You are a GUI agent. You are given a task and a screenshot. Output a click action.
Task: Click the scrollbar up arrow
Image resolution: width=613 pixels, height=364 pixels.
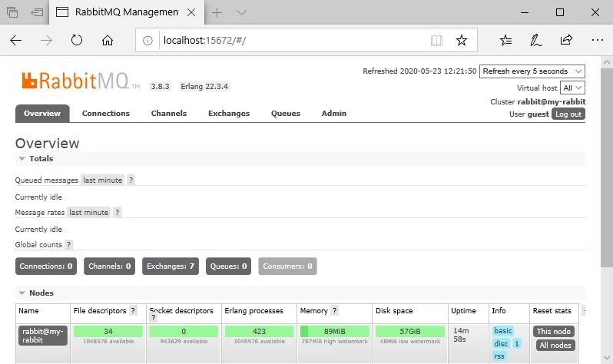click(x=606, y=62)
